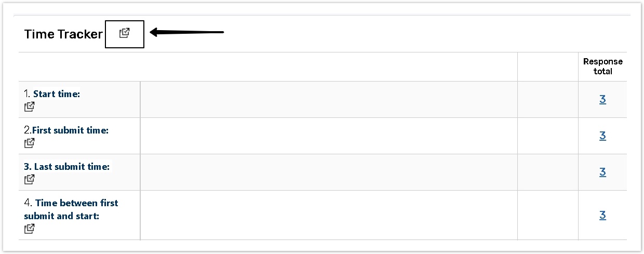Click the First submit time label
This screenshot has height=254, width=644.
click(70, 130)
